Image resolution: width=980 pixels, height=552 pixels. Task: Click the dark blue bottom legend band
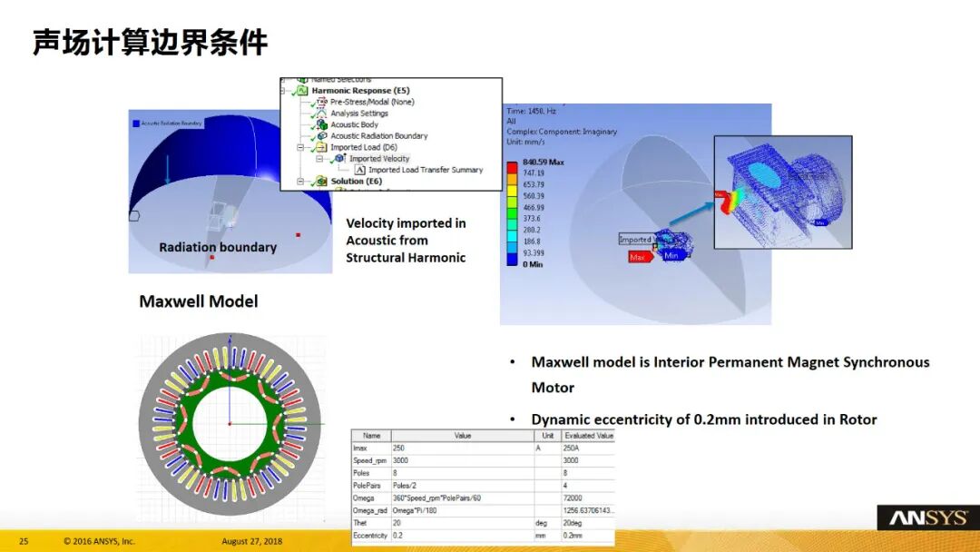[512, 259]
